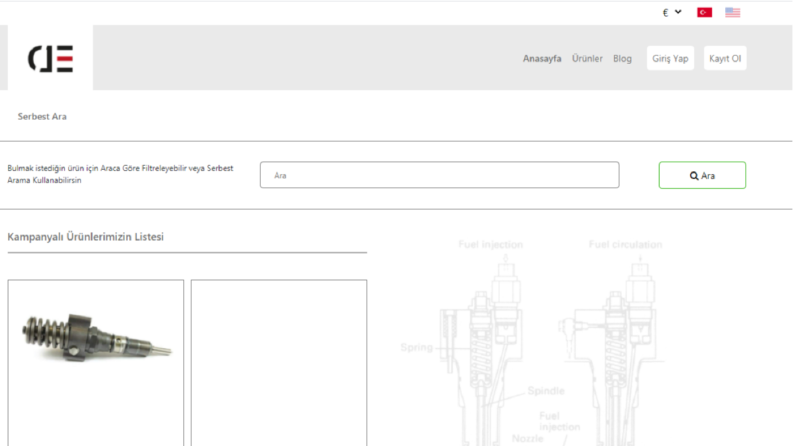The width and height of the screenshot is (793, 446).
Task: Click the Giriş Yap button
Action: click(670, 58)
